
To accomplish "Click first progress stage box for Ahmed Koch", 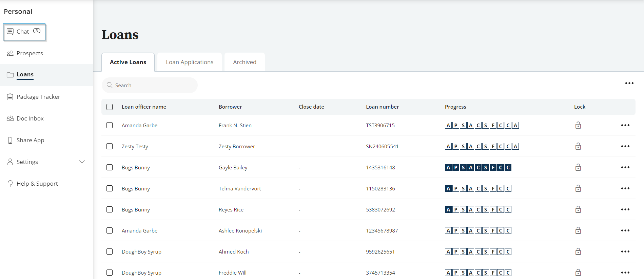I will click(448, 252).
